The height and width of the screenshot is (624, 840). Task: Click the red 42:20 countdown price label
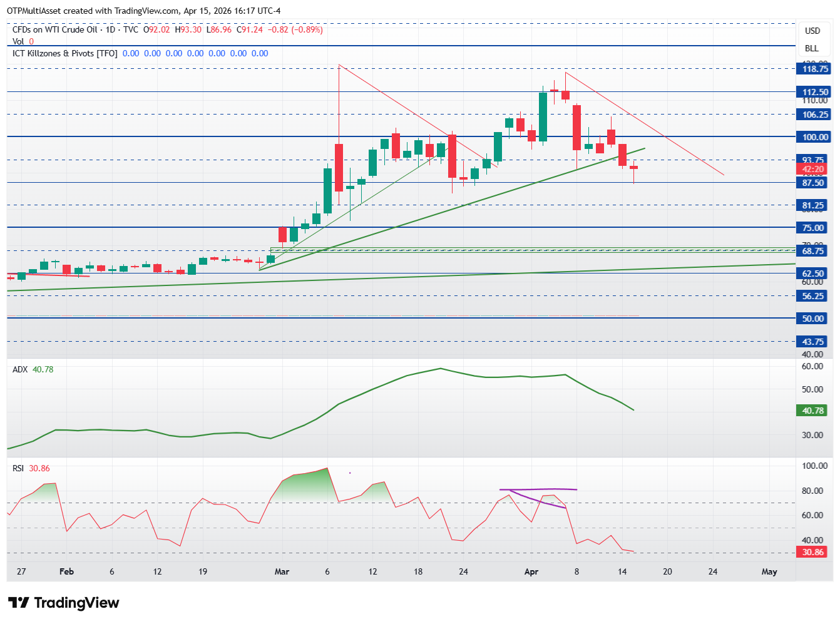pyautogui.click(x=812, y=169)
